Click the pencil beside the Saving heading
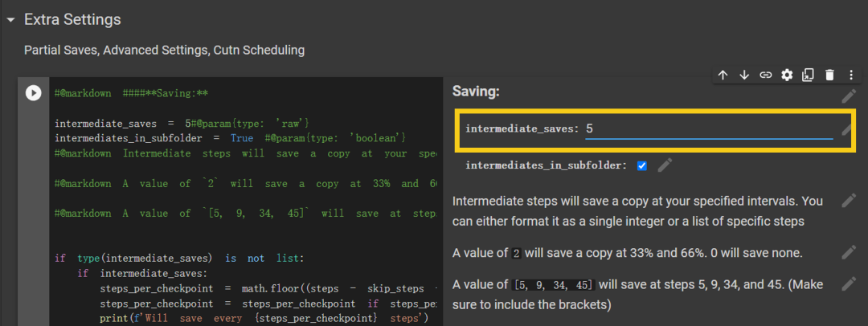This screenshot has width=868, height=326. (849, 96)
